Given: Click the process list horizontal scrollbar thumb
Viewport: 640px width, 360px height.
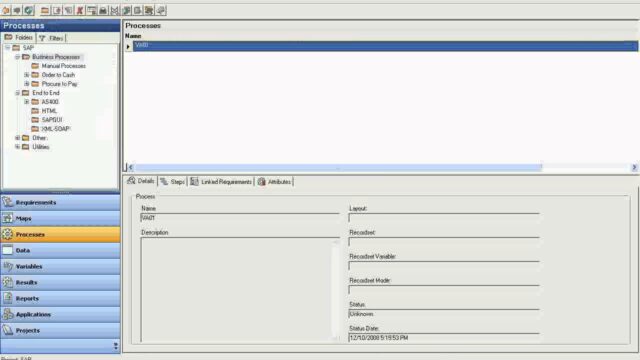Looking at the screenshot, I should 338,167.
